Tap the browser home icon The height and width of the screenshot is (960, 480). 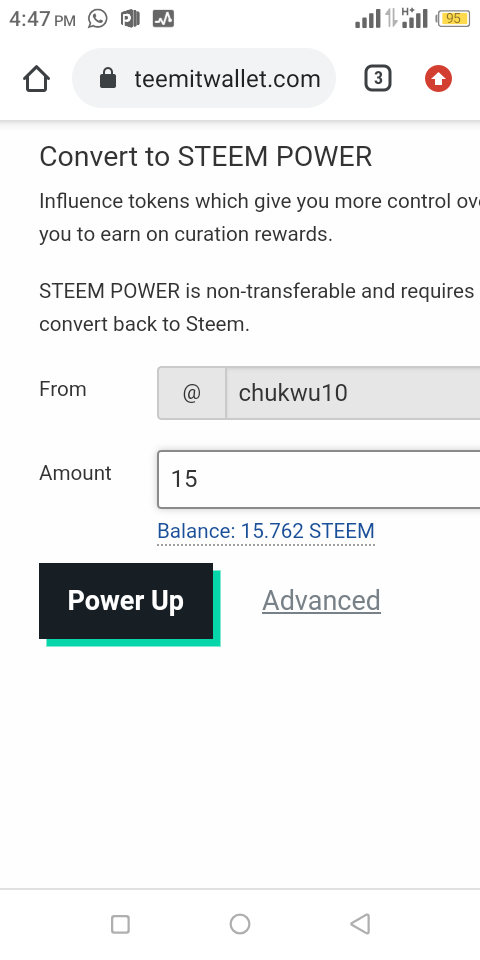pyautogui.click(x=36, y=79)
